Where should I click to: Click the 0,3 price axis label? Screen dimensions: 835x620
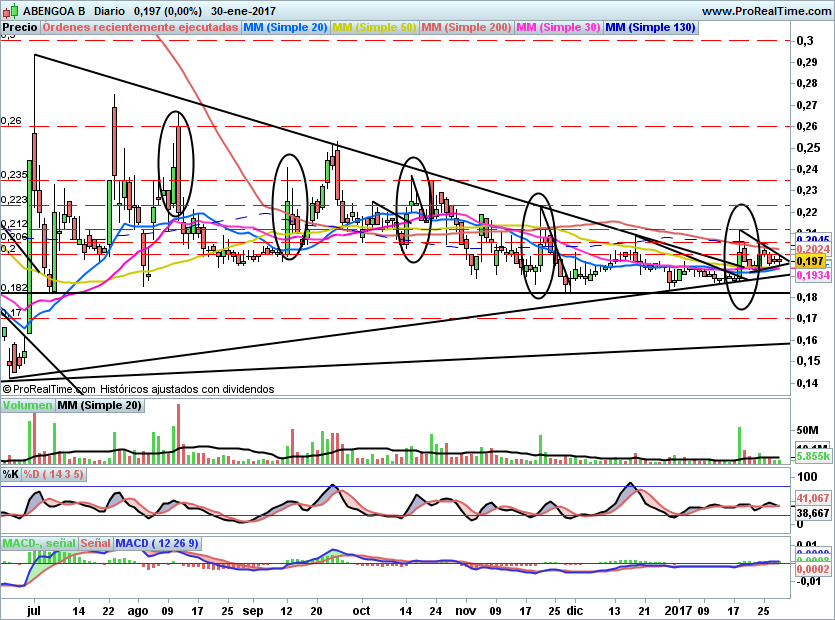[805, 41]
